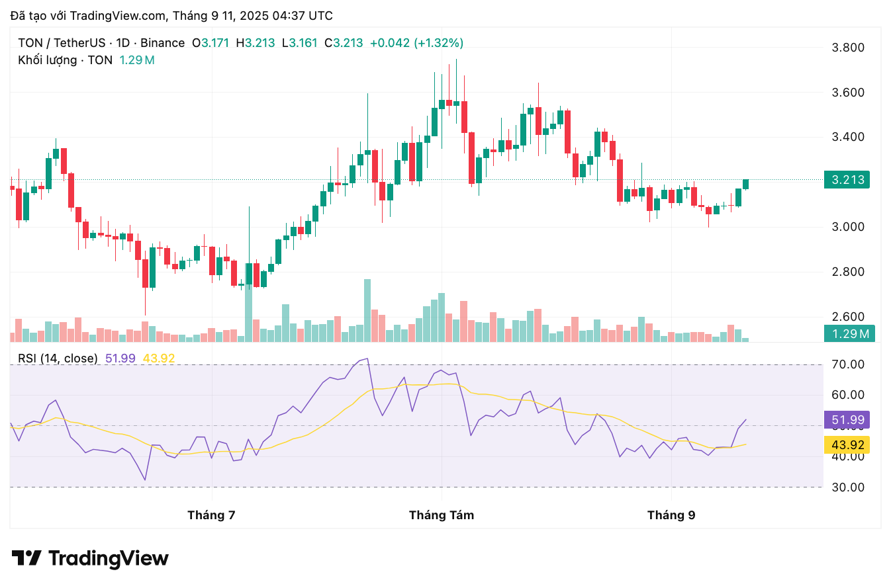This screenshot has height=588, width=891.
Task: Click the yellow 43.92 RSI average tag
Action: (x=849, y=444)
